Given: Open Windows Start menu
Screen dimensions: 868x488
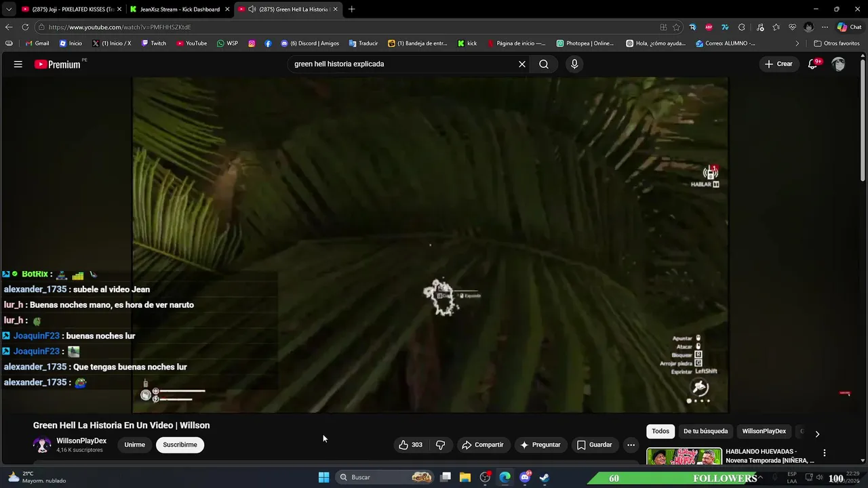Looking at the screenshot, I should pyautogui.click(x=324, y=477).
